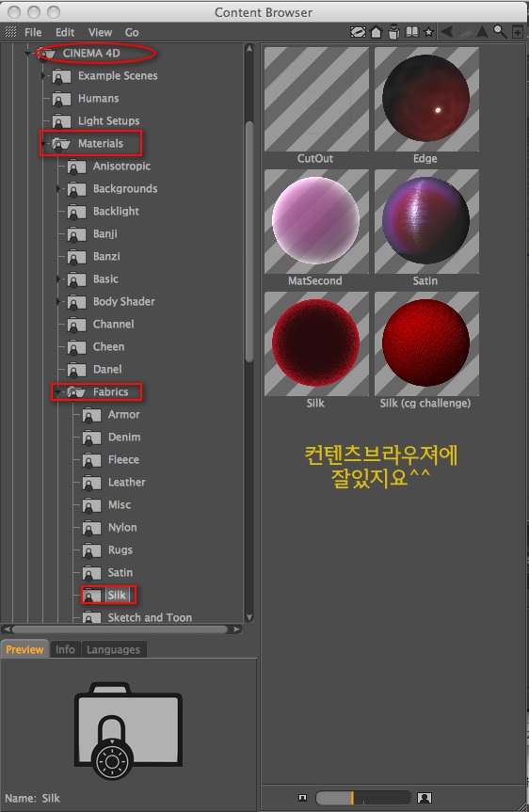This screenshot has height=812, width=529.
Task: Click the Rugs folder icon
Action: point(91,550)
